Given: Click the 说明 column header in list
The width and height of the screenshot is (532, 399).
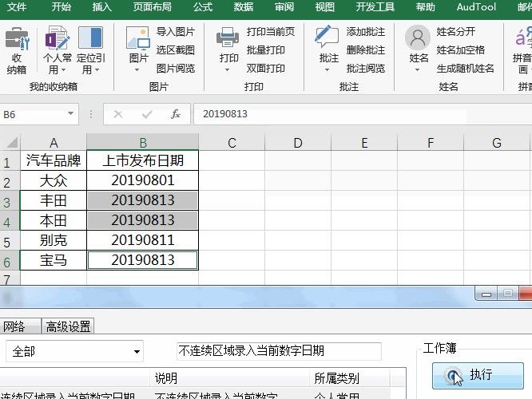Looking at the screenshot, I should [x=229, y=378].
